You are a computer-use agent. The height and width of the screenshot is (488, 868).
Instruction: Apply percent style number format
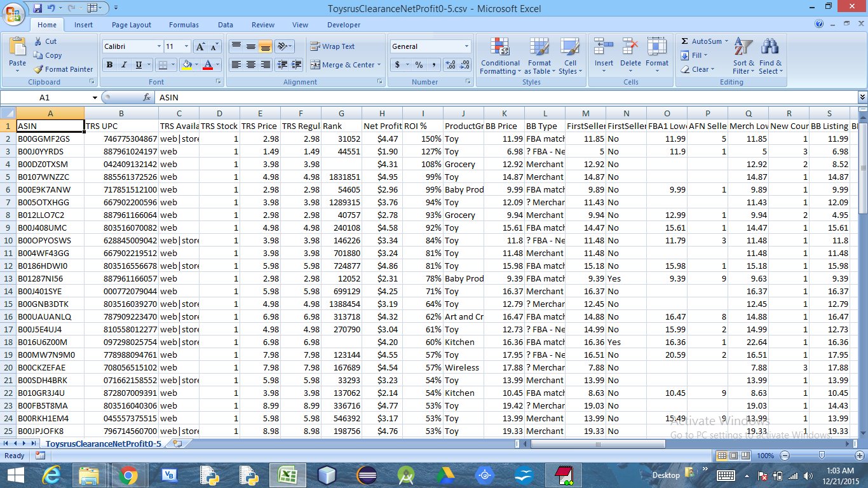coord(419,65)
